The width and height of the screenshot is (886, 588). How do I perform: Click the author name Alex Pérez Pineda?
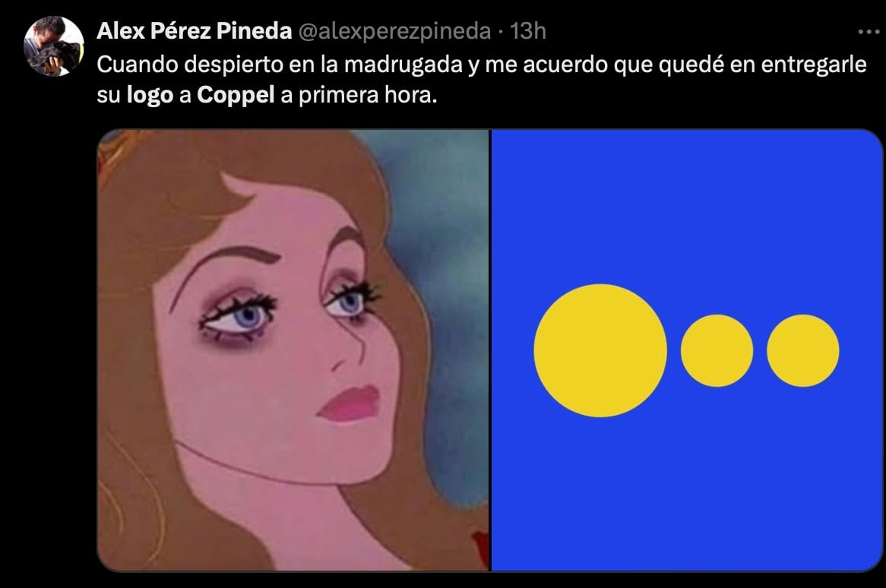tap(194, 32)
